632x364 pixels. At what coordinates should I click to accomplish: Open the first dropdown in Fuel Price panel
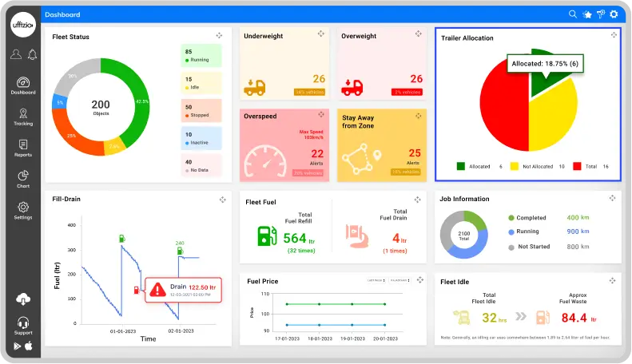click(376, 280)
